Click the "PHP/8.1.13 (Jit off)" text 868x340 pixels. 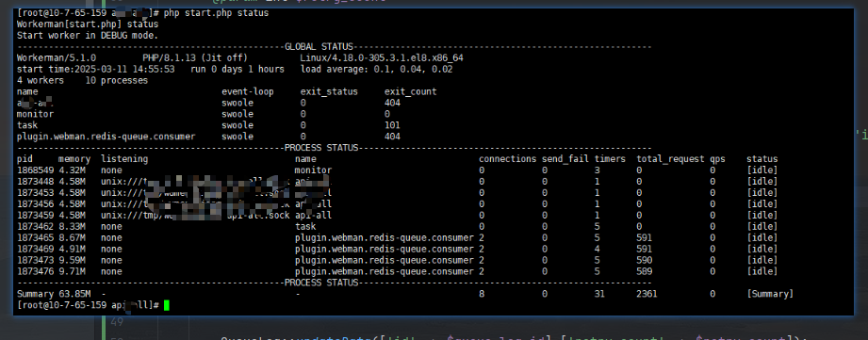pyautogui.click(x=195, y=58)
